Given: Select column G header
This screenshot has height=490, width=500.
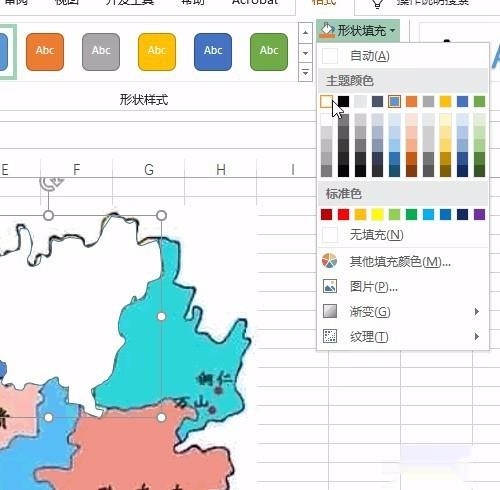Looking at the screenshot, I should click(x=149, y=169).
